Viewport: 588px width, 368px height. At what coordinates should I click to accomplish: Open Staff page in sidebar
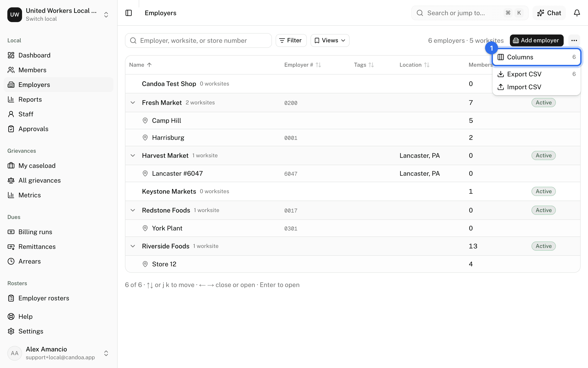click(x=59, y=114)
